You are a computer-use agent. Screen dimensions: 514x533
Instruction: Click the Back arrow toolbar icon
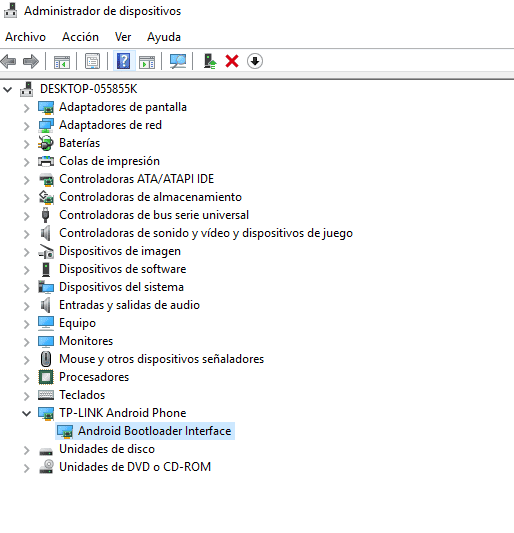tap(8, 62)
